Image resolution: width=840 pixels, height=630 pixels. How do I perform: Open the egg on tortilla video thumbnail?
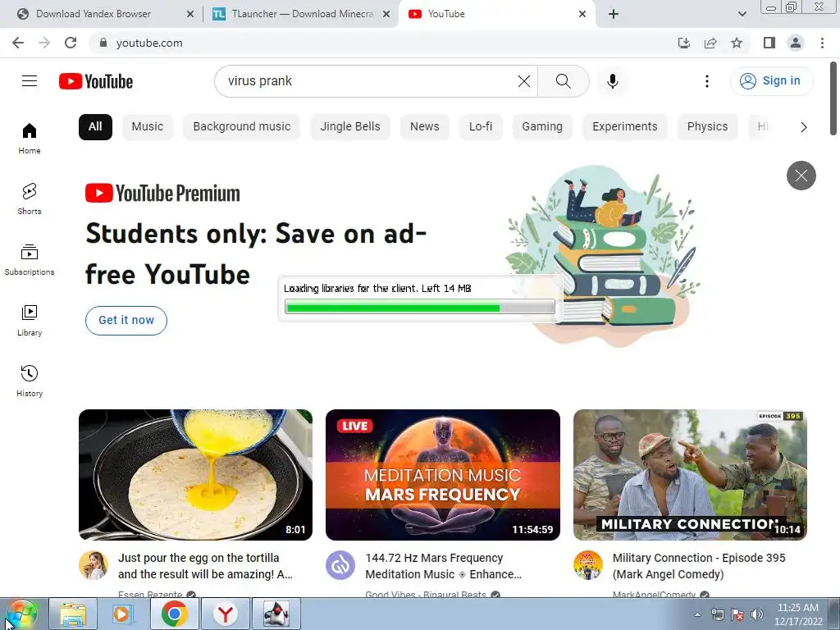pos(195,475)
